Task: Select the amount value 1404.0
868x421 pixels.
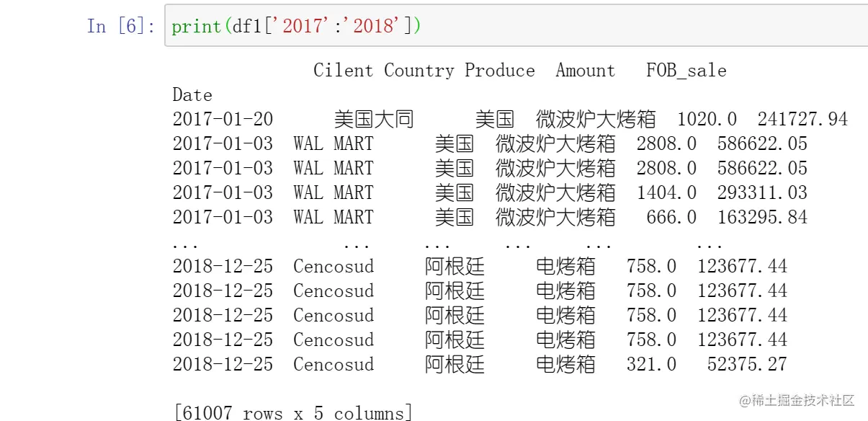Action: (666, 193)
